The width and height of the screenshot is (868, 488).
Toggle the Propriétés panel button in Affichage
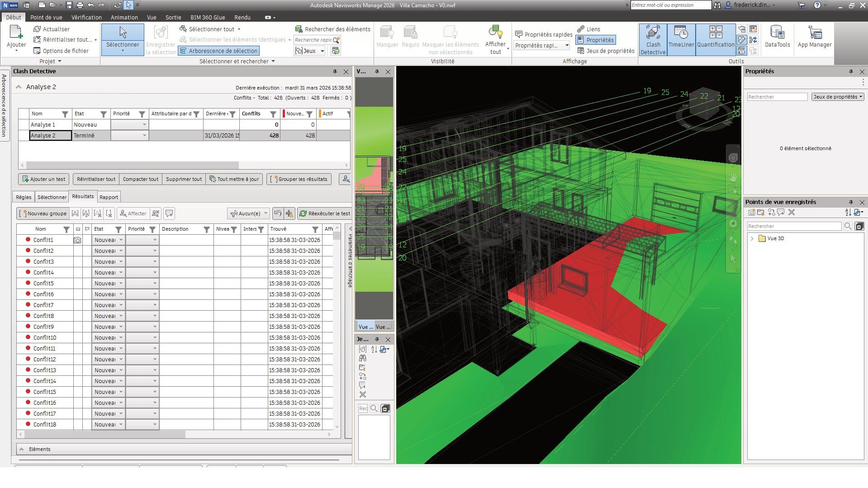pos(595,40)
